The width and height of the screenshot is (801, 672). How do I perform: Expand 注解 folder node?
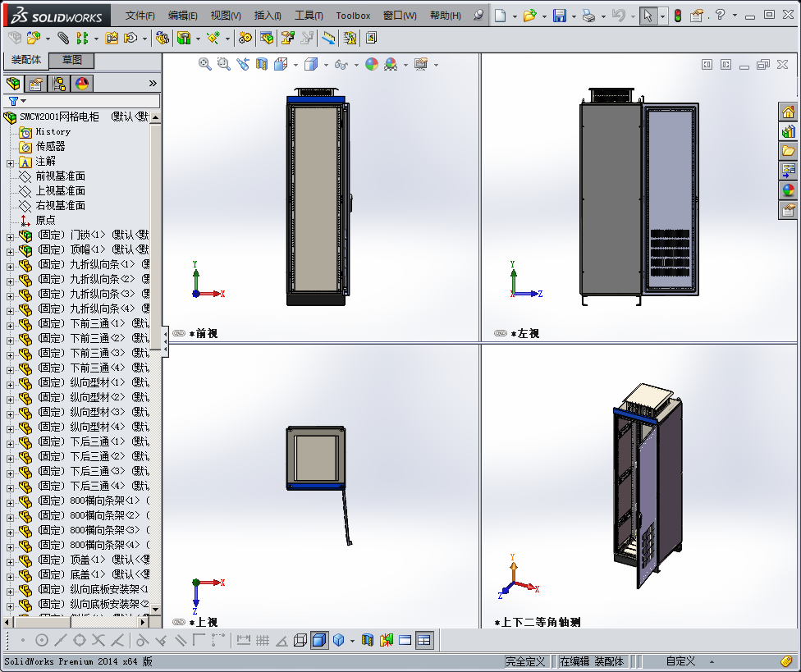pos(10,163)
